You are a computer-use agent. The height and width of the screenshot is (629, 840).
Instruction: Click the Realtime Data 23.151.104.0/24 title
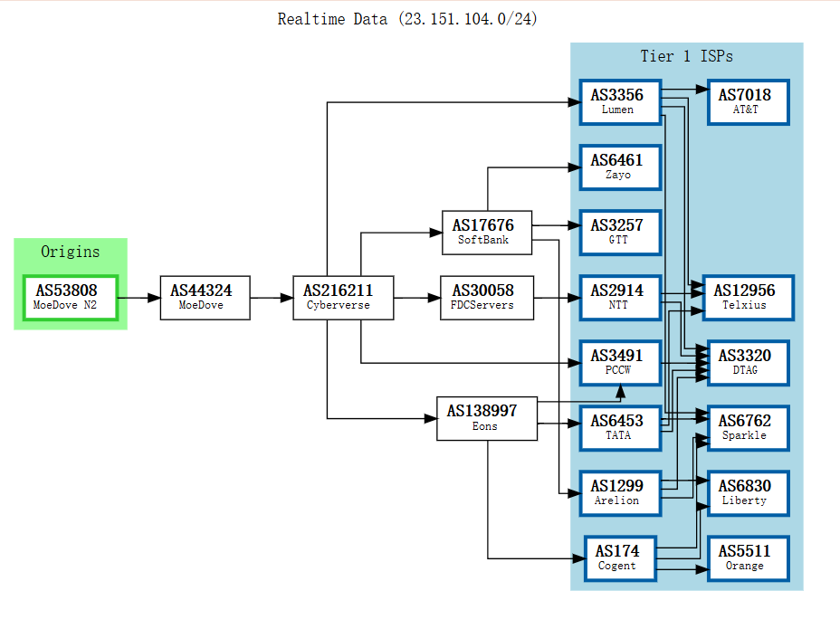click(407, 19)
